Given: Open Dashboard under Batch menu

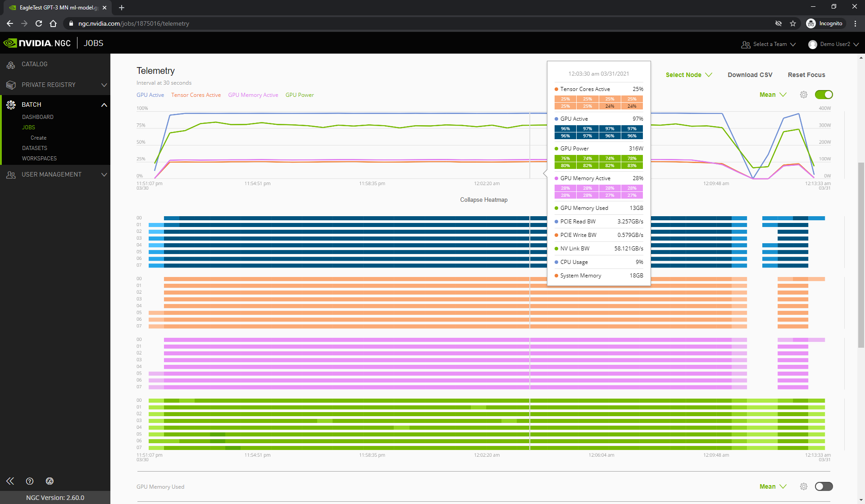Looking at the screenshot, I should (x=38, y=117).
